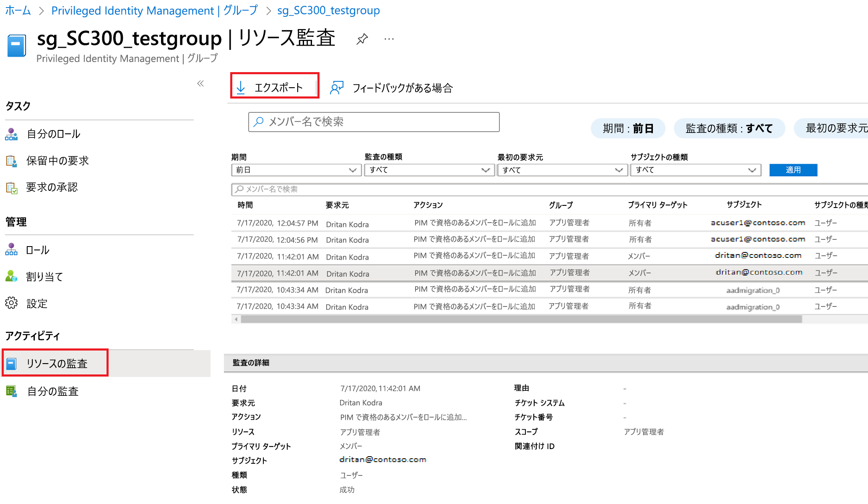Screen dimensions: 868x504
Task: Open the サブジェクトの種類 dropdown
Action: click(696, 170)
